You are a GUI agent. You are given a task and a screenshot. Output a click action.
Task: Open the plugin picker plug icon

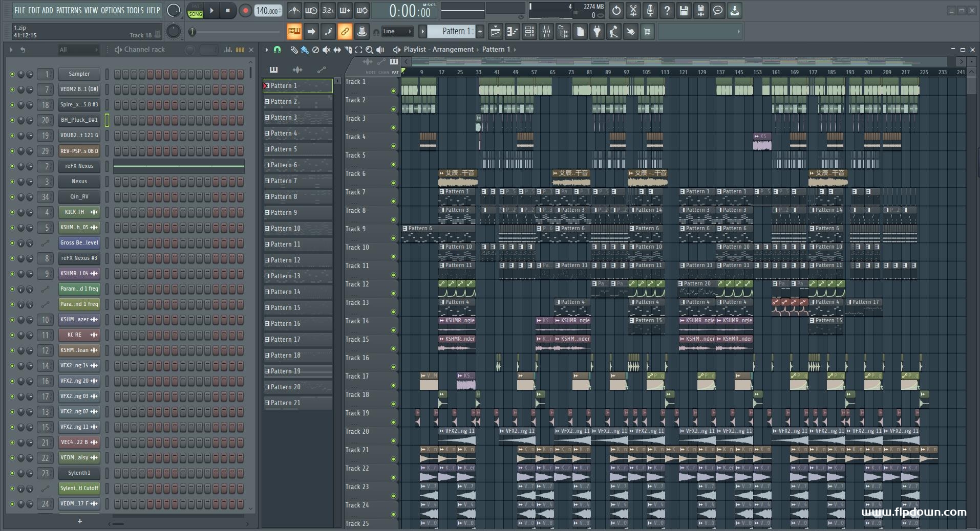[597, 32]
